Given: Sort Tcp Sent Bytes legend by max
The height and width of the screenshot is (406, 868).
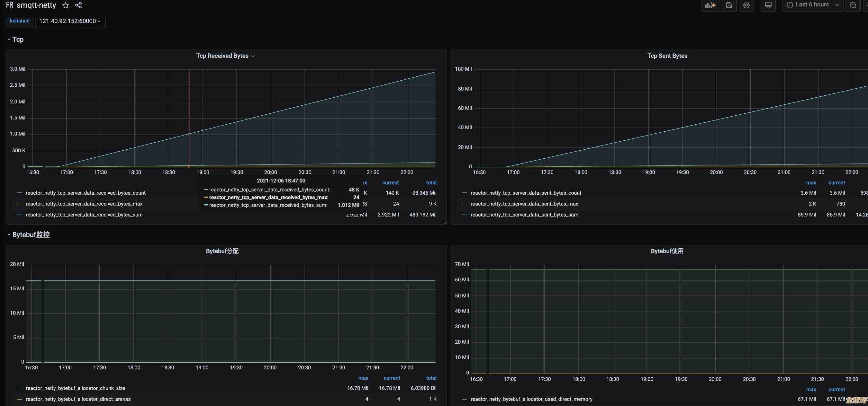Looking at the screenshot, I should click(x=811, y=183).
